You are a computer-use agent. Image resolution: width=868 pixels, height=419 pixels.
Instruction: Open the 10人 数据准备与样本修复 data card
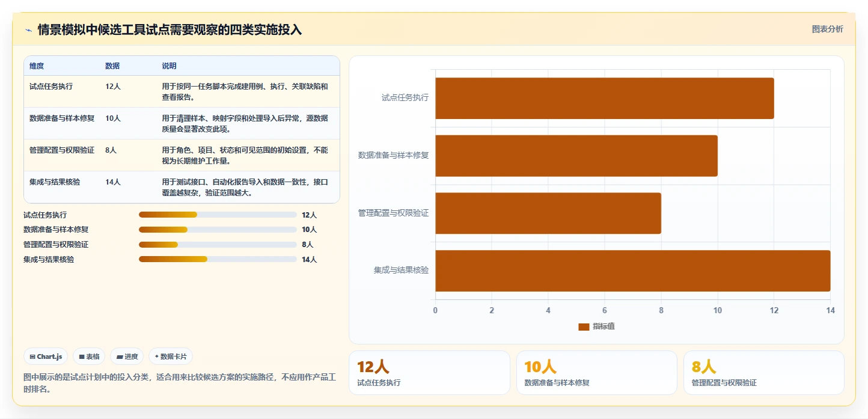(597, 373)
